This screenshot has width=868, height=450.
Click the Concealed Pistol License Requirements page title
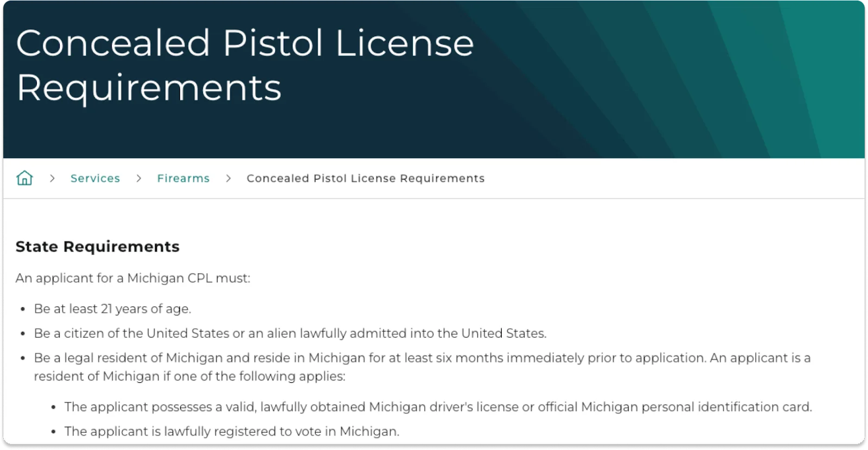tap(245, 64)
